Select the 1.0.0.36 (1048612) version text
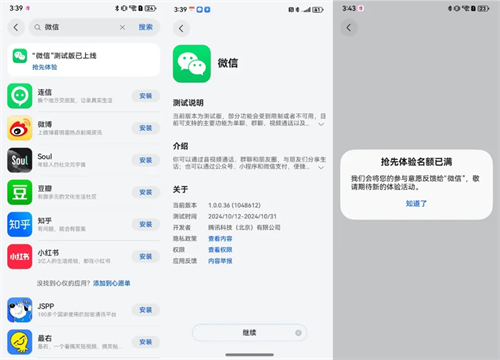500x360 pixels. click(x=234, y=205)
